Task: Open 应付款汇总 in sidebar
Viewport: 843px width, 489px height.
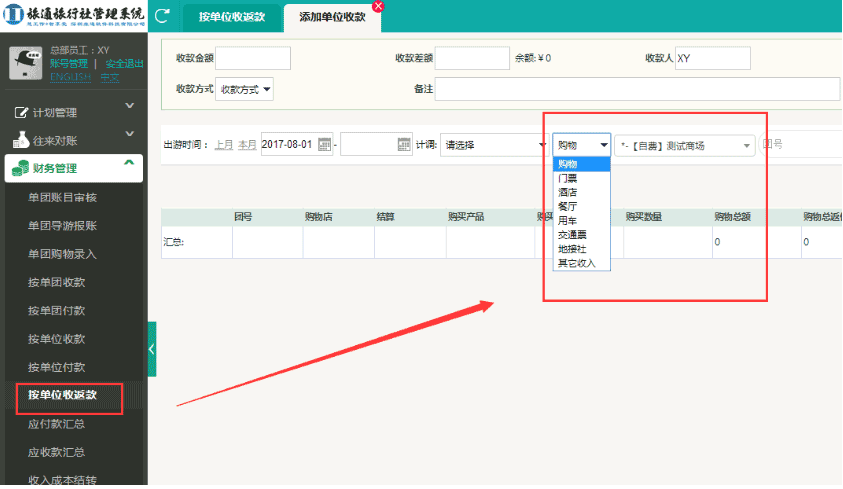Action: 56,424
